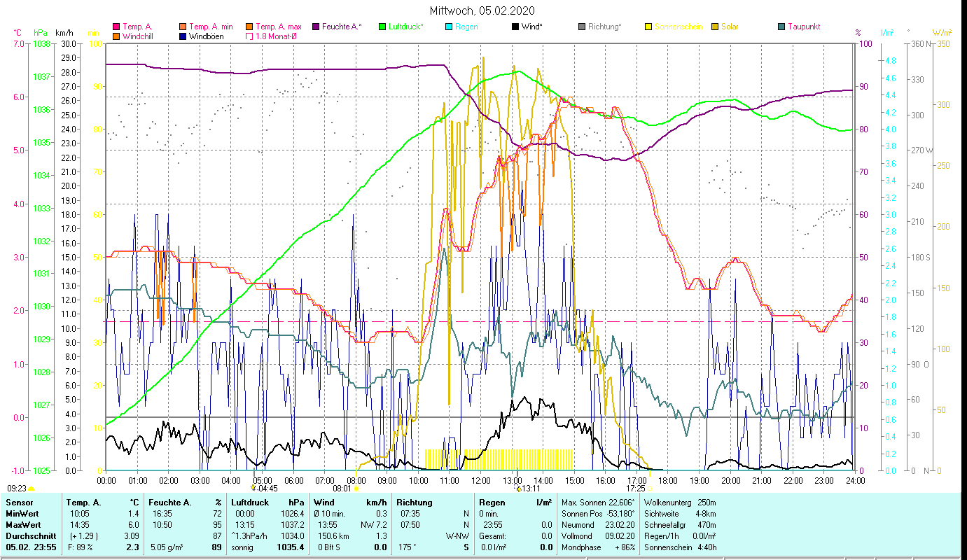This screenshot has height=560, width=967.
Task: Click the Solar legend square
Action: point(715,27)
